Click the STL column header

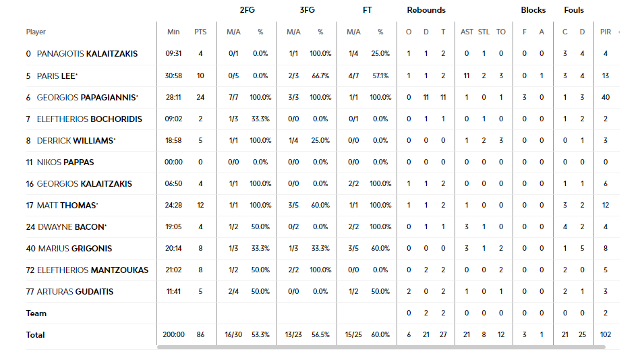pos(484,32)
